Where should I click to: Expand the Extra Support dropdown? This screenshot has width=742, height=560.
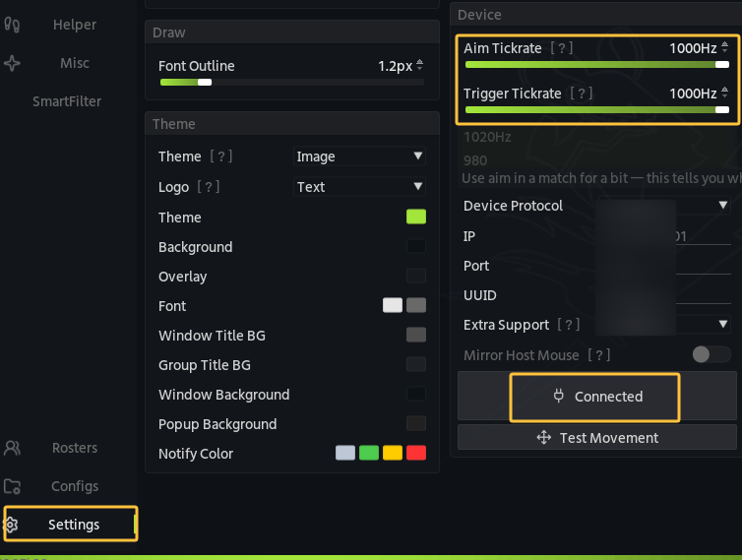pos(664,325)
